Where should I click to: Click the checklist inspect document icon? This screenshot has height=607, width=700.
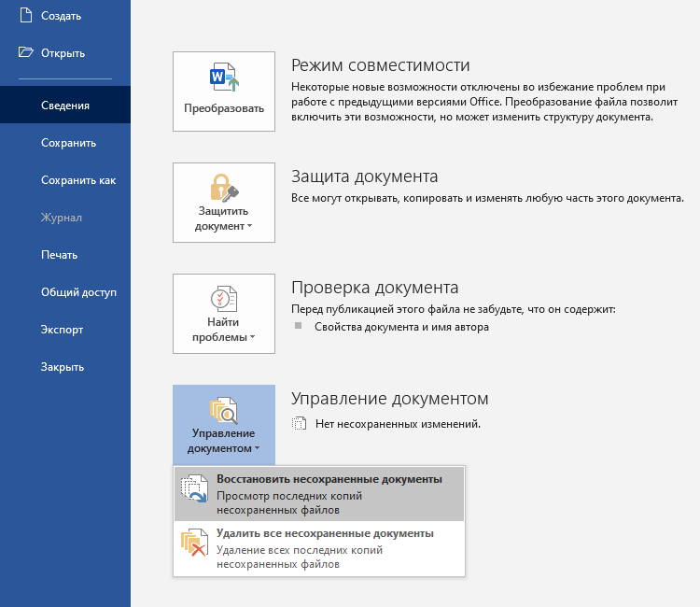point(224,299)
